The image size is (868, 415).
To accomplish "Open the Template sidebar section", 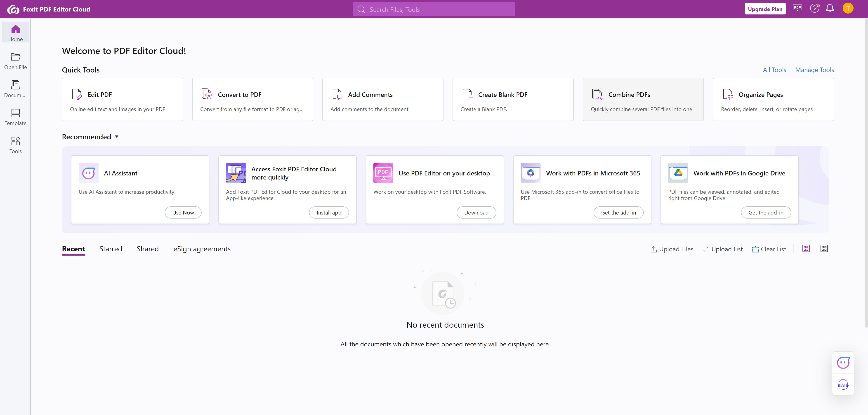I will [x=16, y=117].
